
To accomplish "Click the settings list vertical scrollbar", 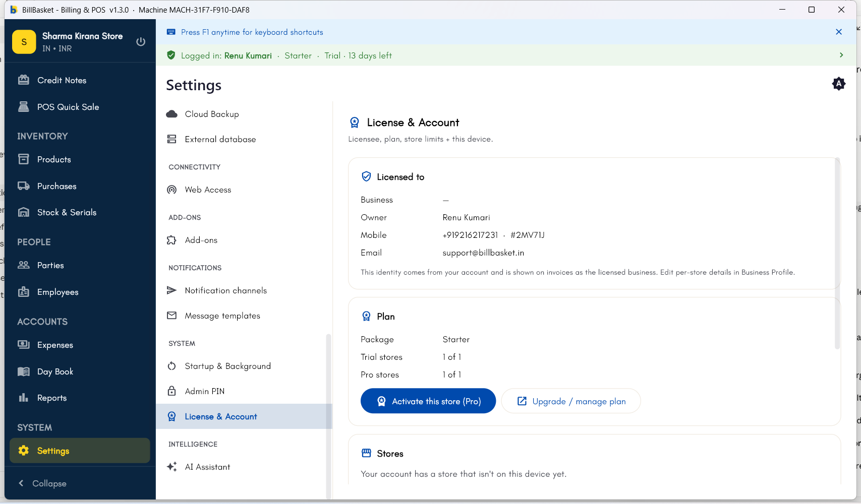I will [328, 416].
